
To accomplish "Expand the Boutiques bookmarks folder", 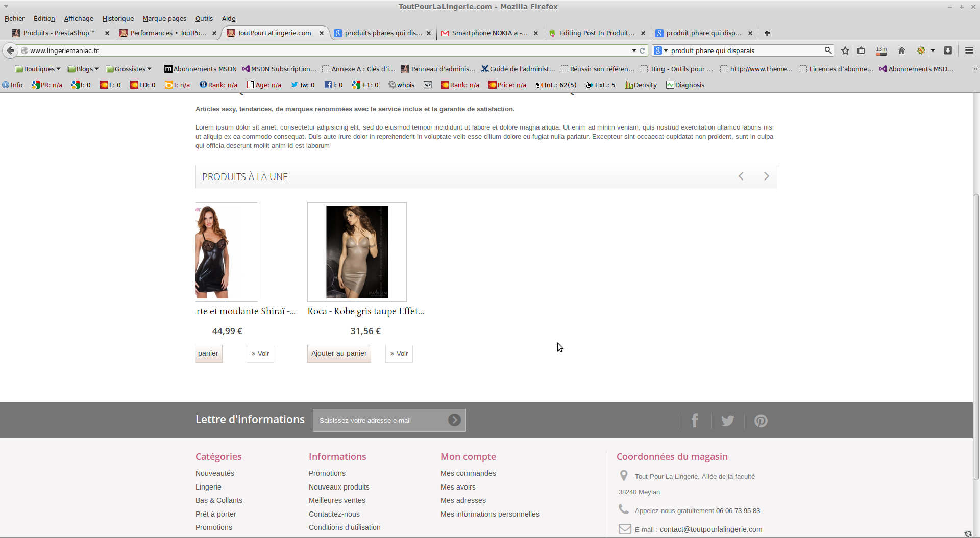I will [38, 69].
